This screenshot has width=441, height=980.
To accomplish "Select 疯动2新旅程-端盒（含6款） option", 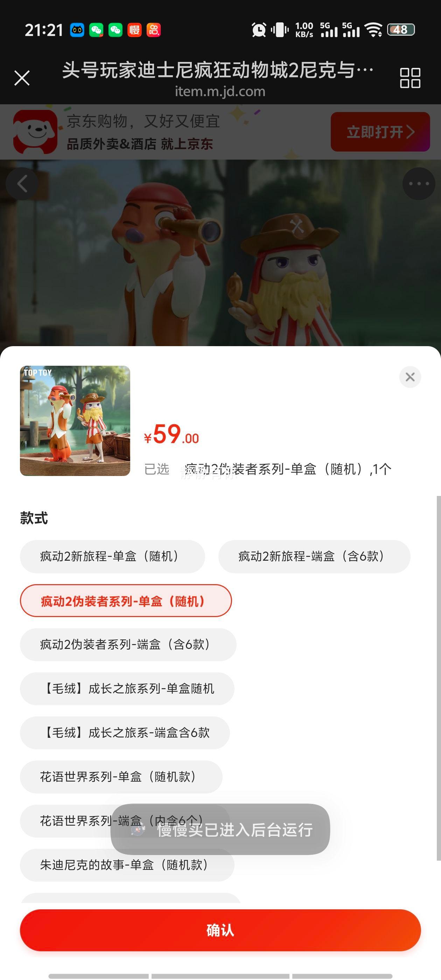I will click(314, 556).
